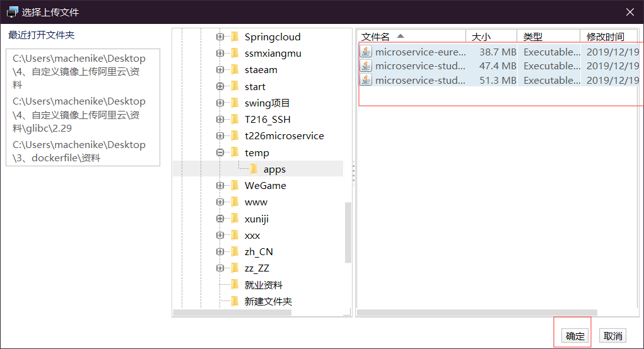
Task: Select the microservice-eure... file name
Action: tap(420, 52)
